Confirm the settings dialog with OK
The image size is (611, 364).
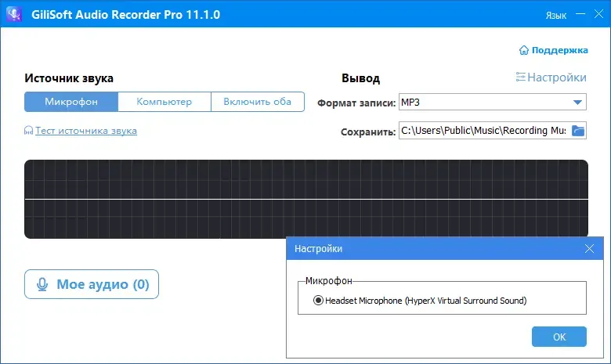(x=559, y=337)
